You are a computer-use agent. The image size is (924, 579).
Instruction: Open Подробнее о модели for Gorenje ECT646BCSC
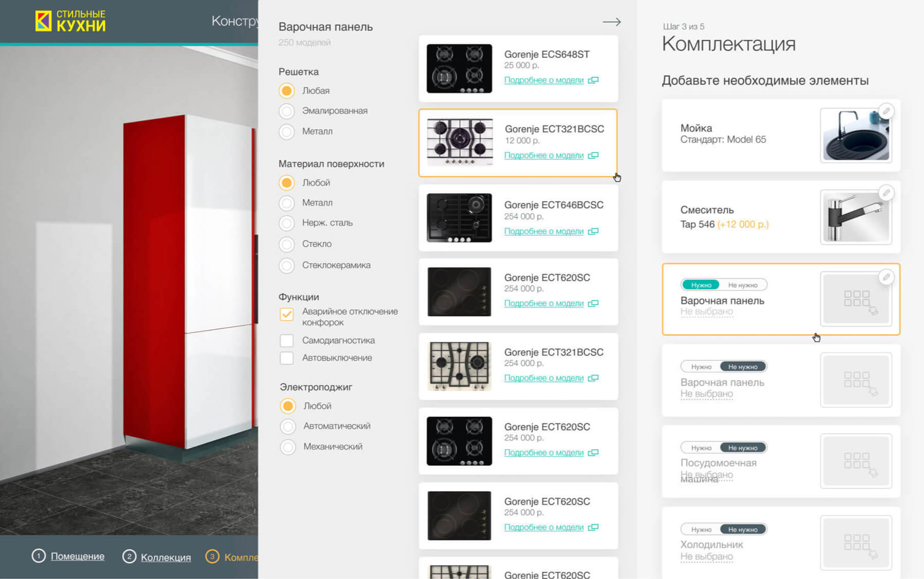(x=544, y=231)
